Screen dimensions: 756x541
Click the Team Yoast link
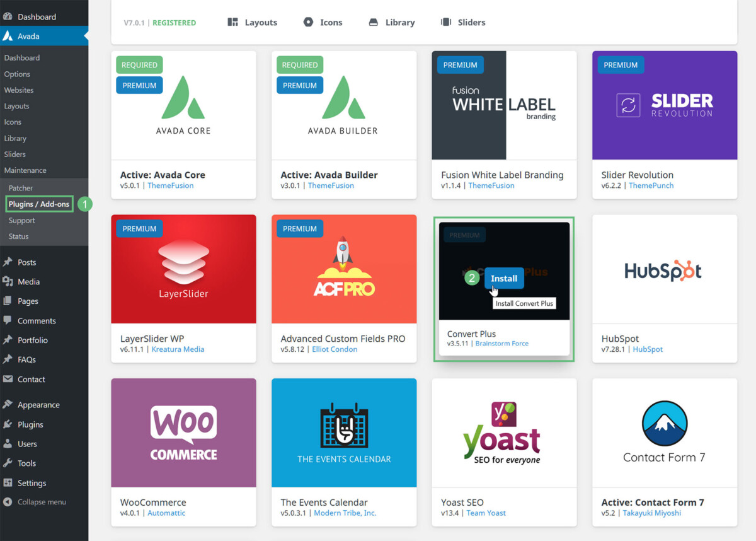[x=486, y=513]
